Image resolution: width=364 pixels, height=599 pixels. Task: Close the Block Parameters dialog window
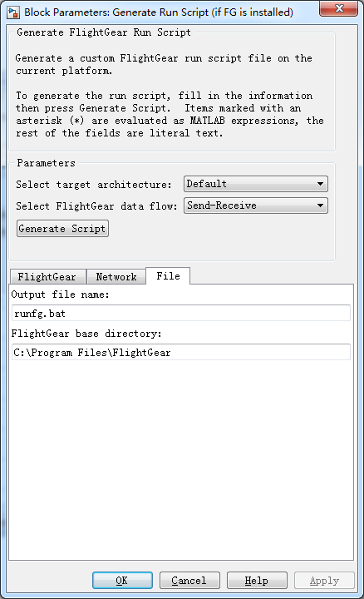(338, 9)
